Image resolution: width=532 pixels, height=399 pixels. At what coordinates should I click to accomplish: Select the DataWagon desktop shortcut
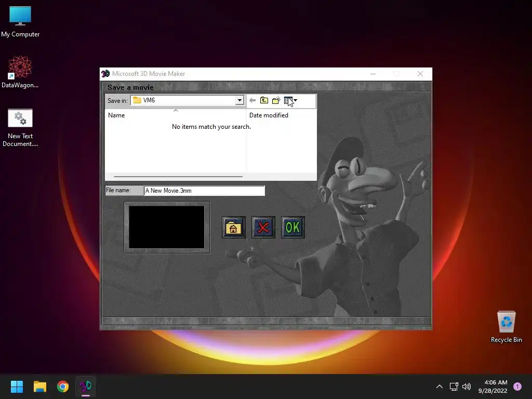pyautogui.click(x=20, y=72)
